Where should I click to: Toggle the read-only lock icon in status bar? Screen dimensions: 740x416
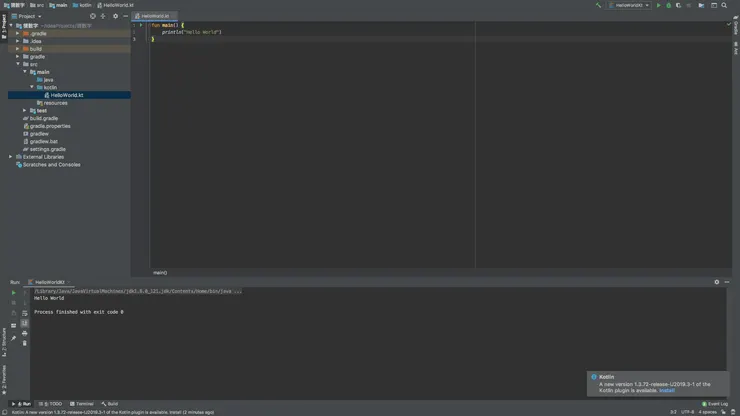723,412
